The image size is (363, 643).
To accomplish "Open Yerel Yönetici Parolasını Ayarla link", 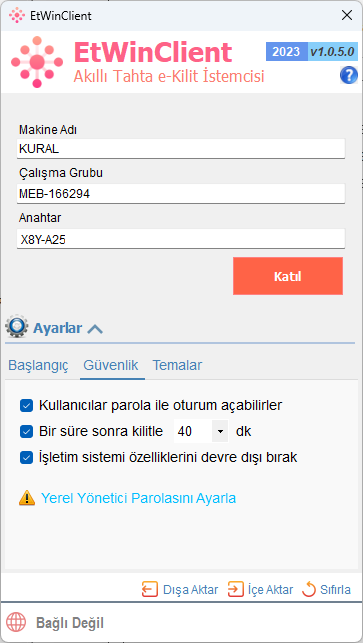I will click(139, 498).
